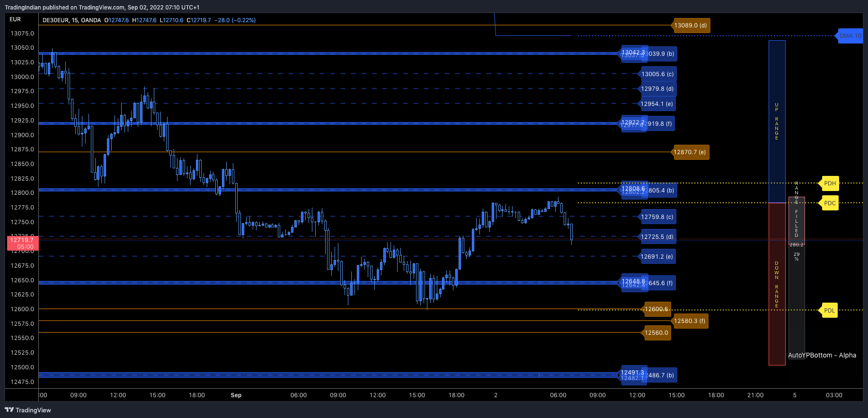This screenshot has width=868, height=418.
Task: Select the 12870.7 (e) orange label
Action: click(x=690, y=152)
